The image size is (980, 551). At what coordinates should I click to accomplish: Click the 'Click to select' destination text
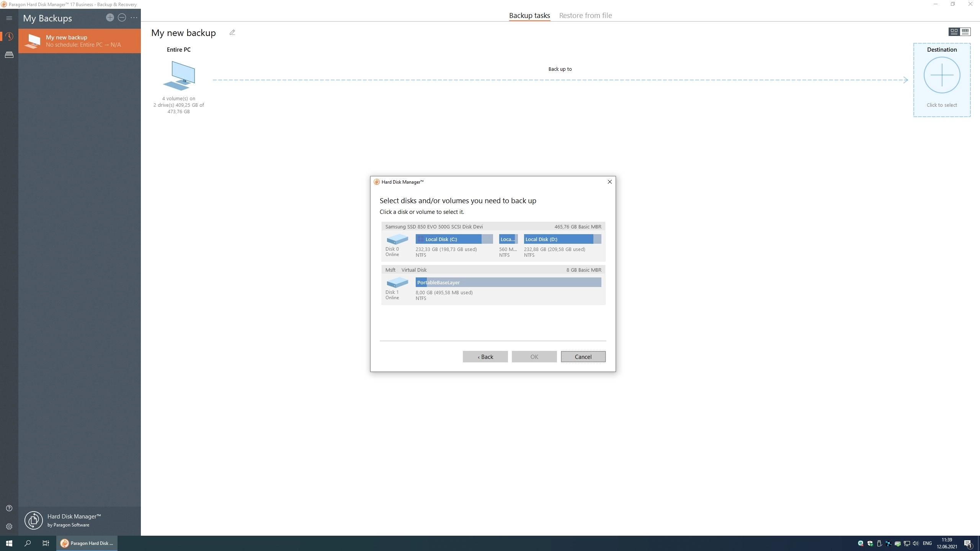click(x=942, y=105)
